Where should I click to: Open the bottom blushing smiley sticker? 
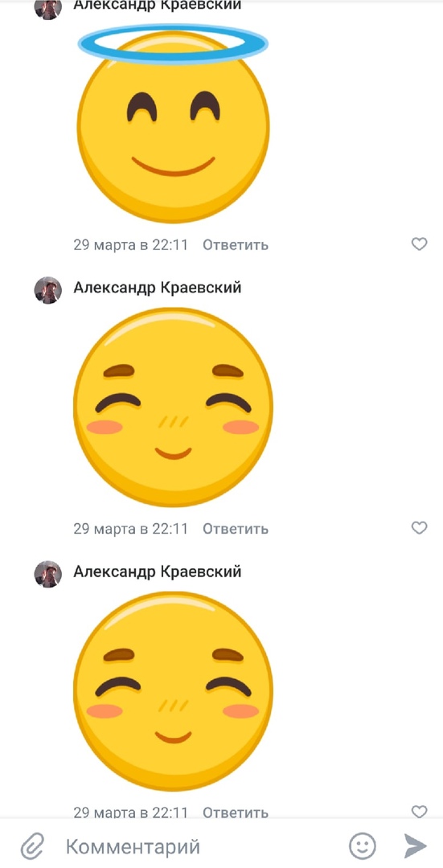173,691
